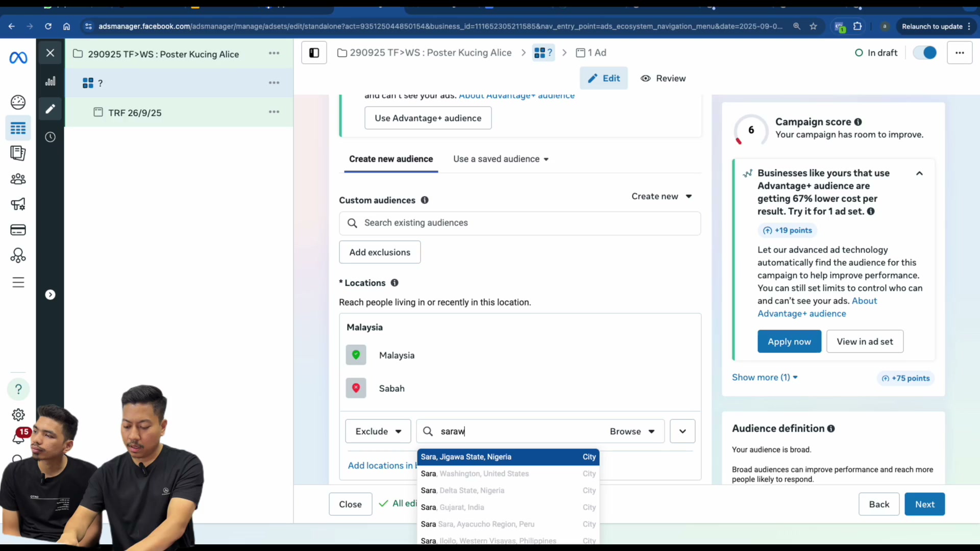Open more options for TRF 26/9/25 ad
The width and height of the screenshot is (980, 551).
point(274,112)
